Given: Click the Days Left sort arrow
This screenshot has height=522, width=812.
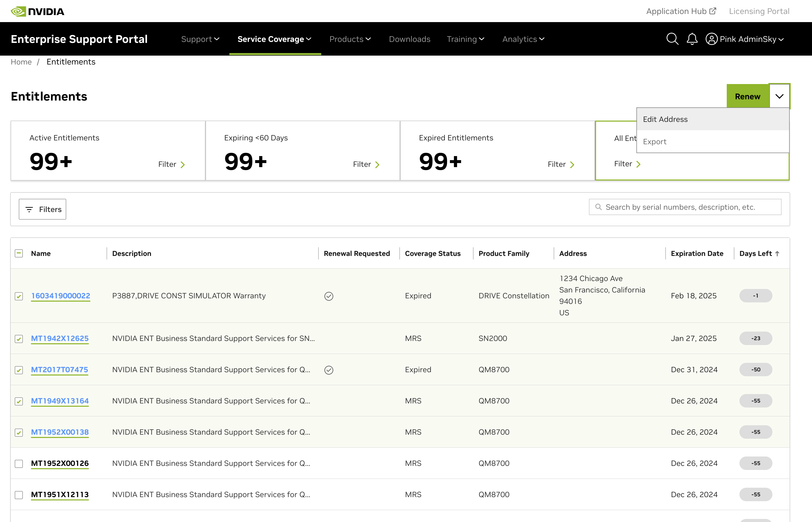Looking at the screenshot, I should [777, 254].
